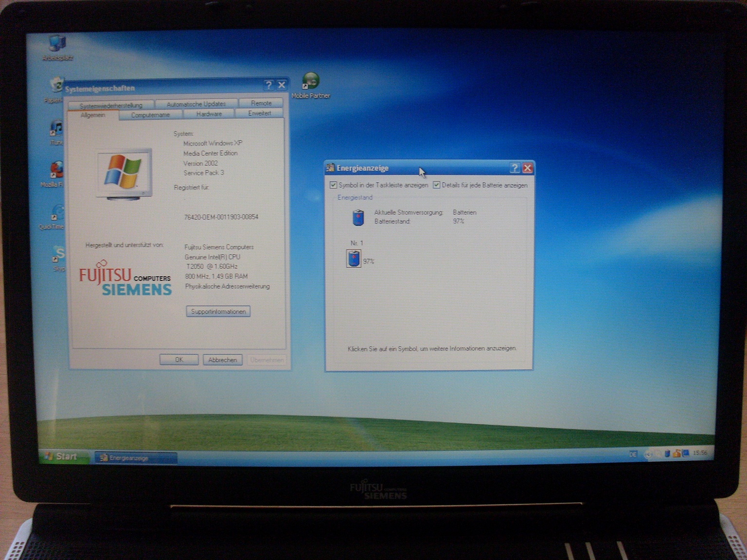Switch to the Remote tab
Image resolution: width=747 pixels, height=560 pixels.
pos(261,103)
